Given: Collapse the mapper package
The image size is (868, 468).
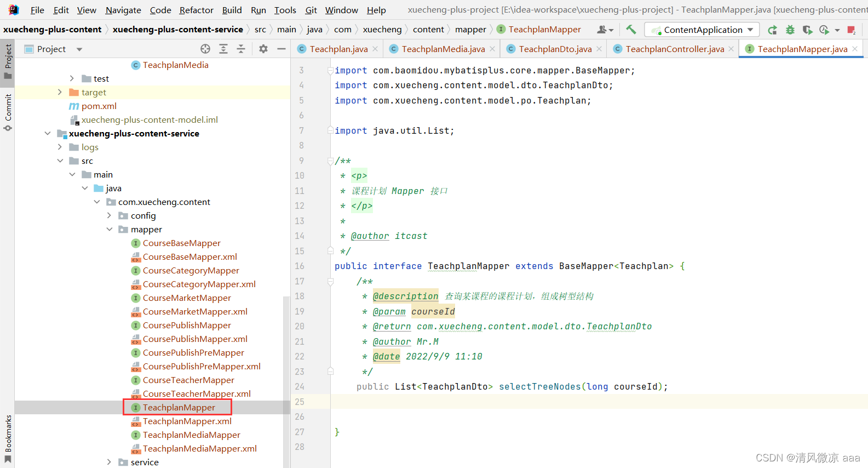Looking at the screenshot, I should [109, 229].
